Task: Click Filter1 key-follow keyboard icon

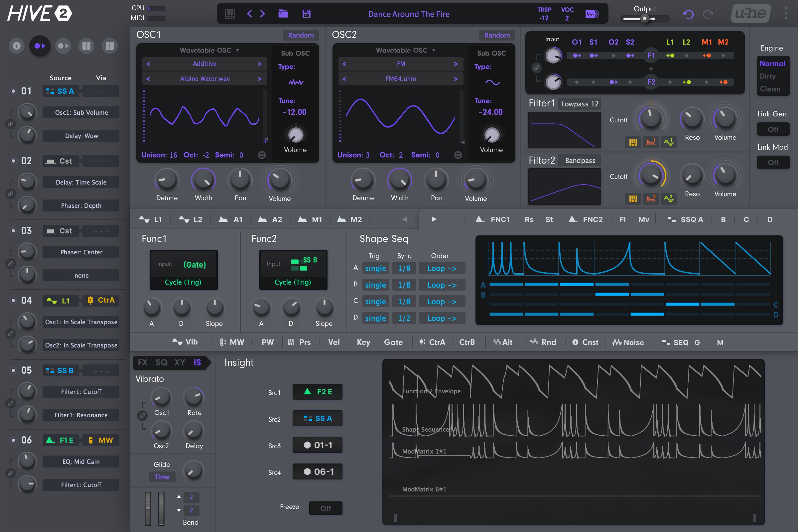Action: [x=633, y=142]
